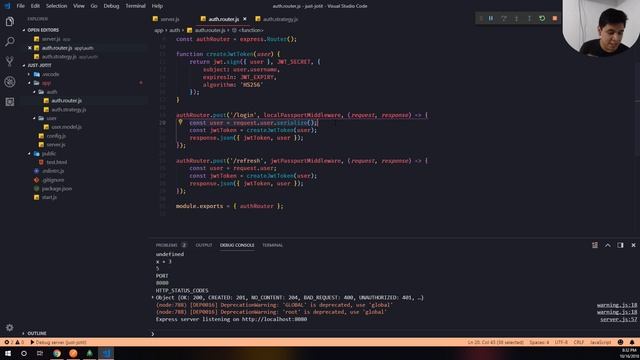Change indentation via Spaces: 4
This screenshot has width=640, height=360.
point(539,342)
